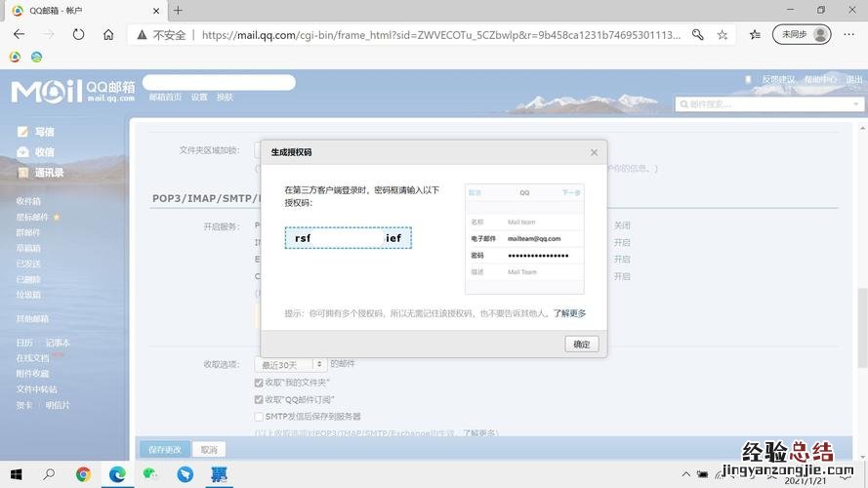This screenshot has height=488, width=868.
Task: Open Edge from the taskbar
Action: 117,474
